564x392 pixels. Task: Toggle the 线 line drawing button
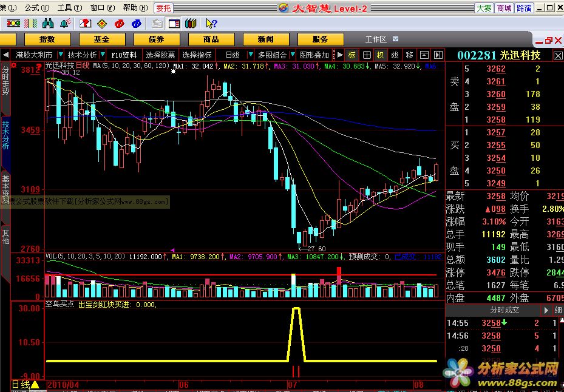pos(395,55)
